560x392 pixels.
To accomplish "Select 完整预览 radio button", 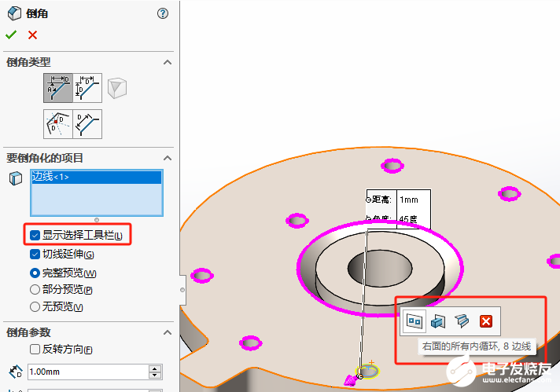I will click(x=35, y=273).
